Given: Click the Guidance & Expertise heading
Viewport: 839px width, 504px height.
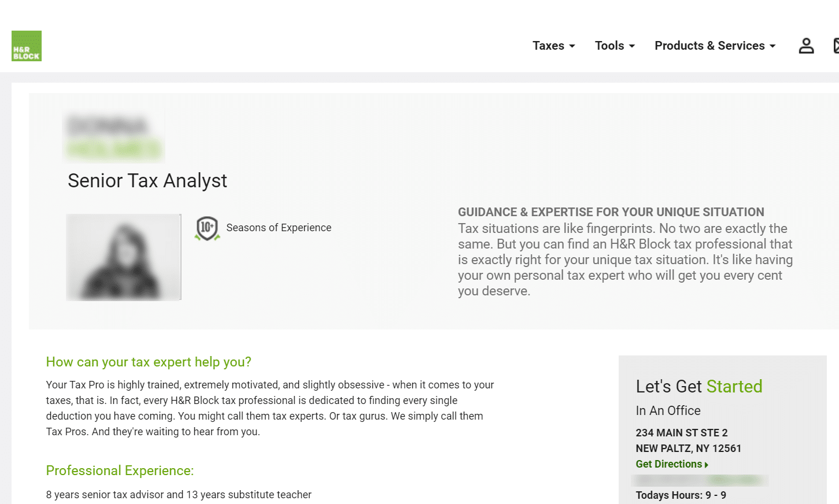Looking at the screenshot, I should click(x=611, y=212).
